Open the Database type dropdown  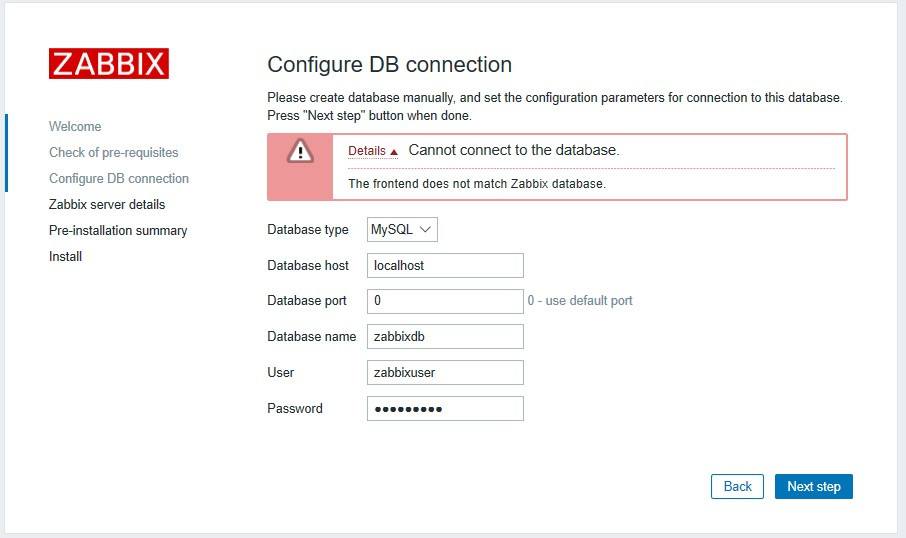[402, 230]
